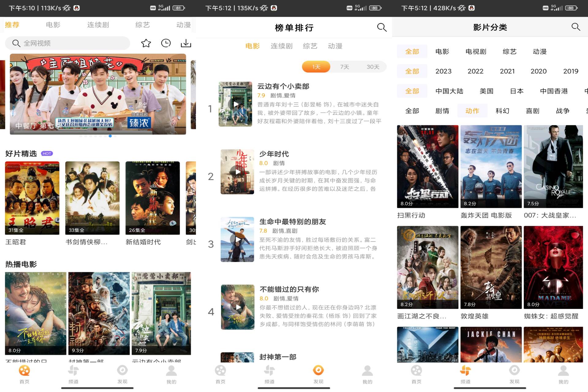588x392 pixels.
Task: Switch to 连续剧 tab on home screen
Action: 98,25
